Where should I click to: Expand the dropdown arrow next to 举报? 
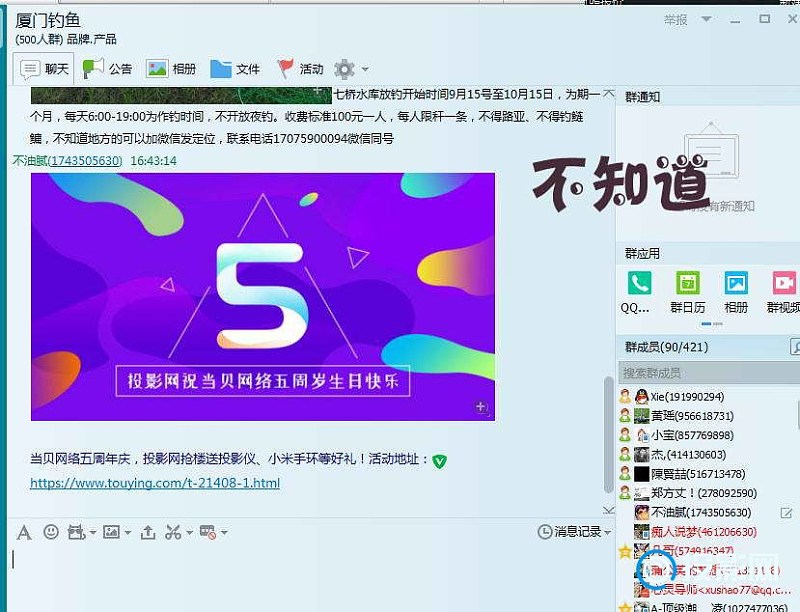pyautogui.click(x=706, y=19)
